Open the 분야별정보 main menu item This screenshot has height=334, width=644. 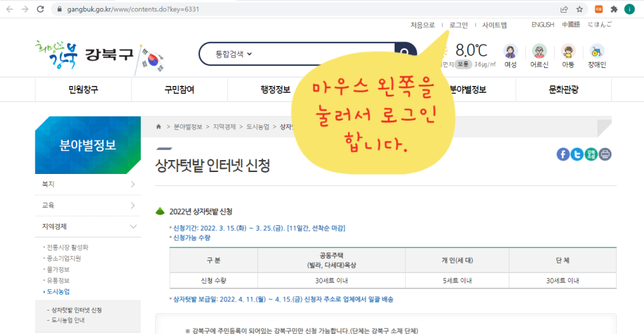click(468, 89)
